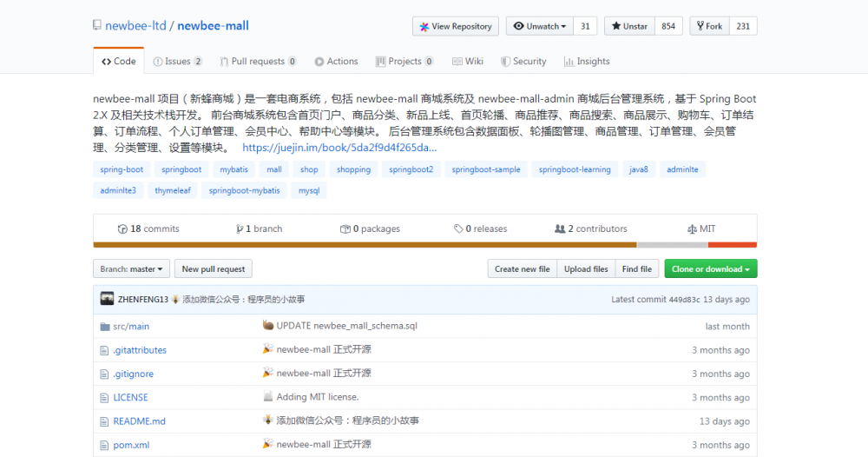
Task: Click the Create new file button
Action: [x=522, y=268]
